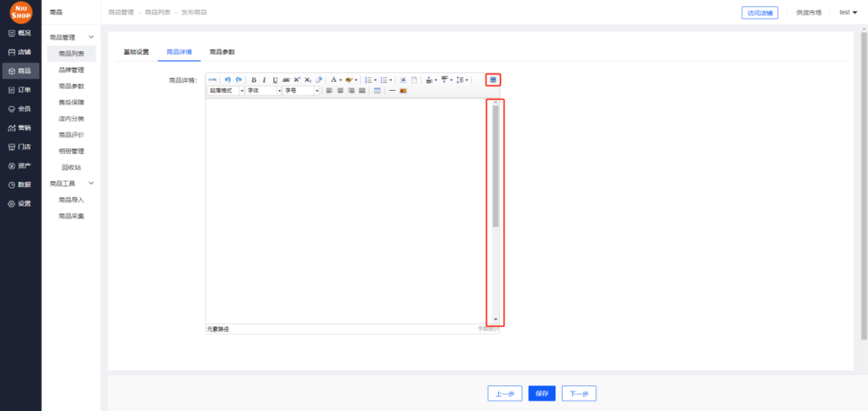Viewport: 868px width, 411px height.
Task: Toggle editor fullscreen mode
Action: point(493,79)
